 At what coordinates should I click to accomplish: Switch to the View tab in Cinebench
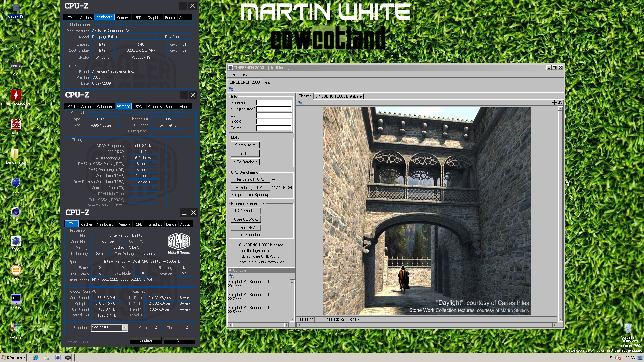click(267, 83)
